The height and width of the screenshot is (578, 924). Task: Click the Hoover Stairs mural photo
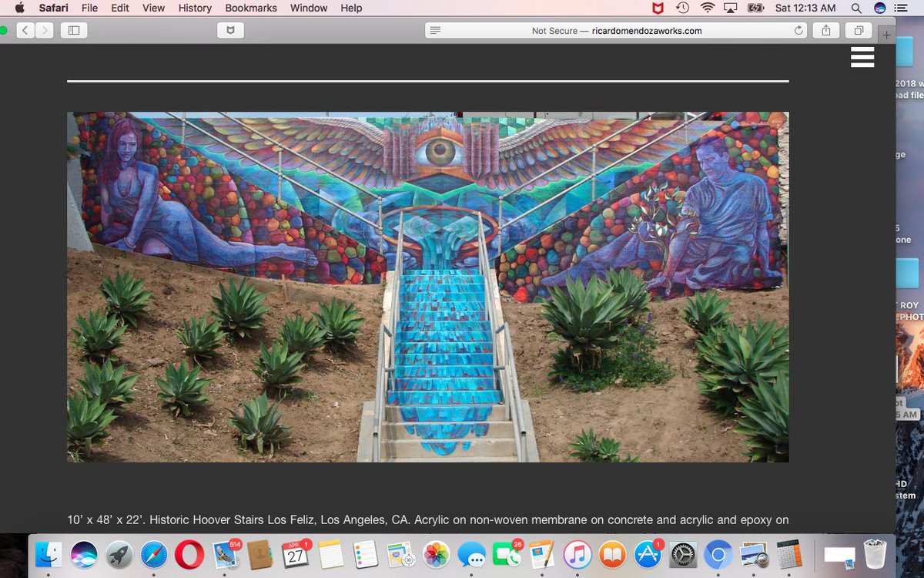coord(427,287)
